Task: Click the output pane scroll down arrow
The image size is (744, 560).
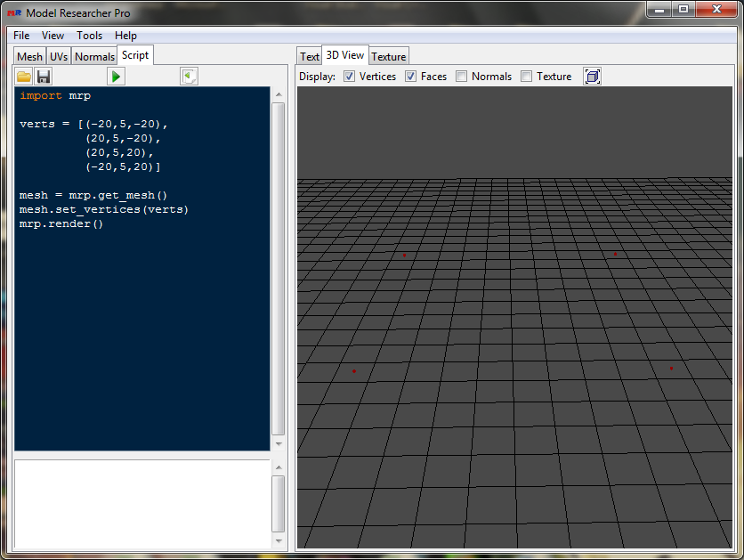Action: [279, 541]
